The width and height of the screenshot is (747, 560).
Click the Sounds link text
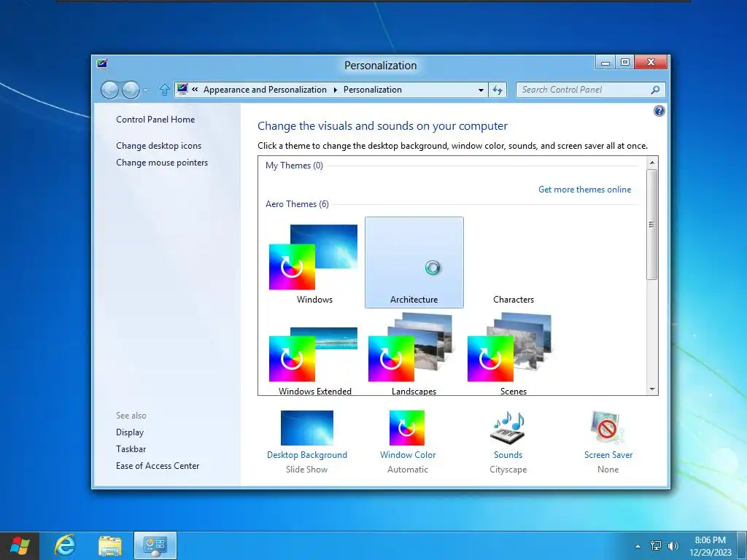coord(508,455)
